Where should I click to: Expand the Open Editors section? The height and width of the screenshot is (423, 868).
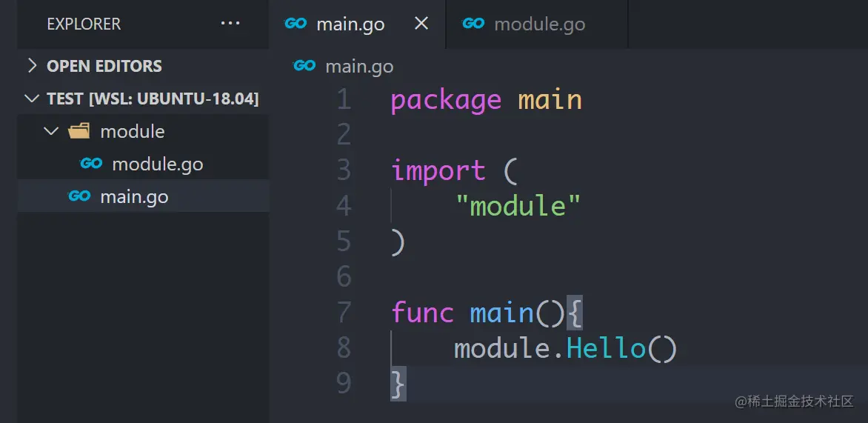[x=144, y=66]
